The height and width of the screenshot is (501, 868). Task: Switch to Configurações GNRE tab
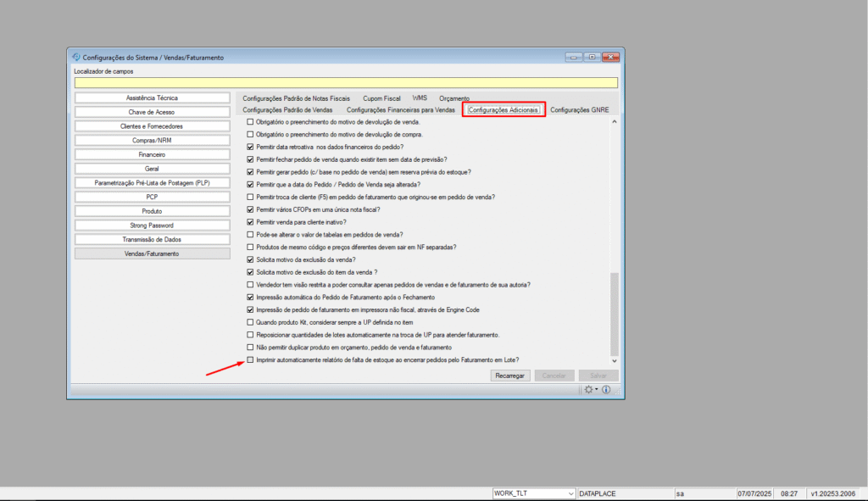(579, 110)
